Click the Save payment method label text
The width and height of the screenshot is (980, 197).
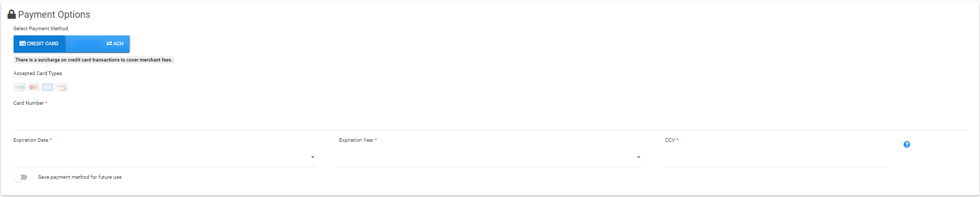pos(80,177)
